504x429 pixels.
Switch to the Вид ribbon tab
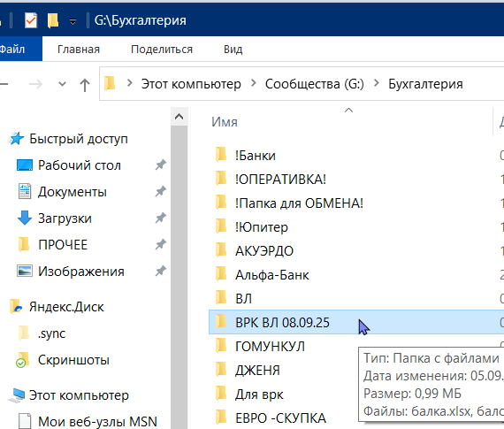click(233, 50)
